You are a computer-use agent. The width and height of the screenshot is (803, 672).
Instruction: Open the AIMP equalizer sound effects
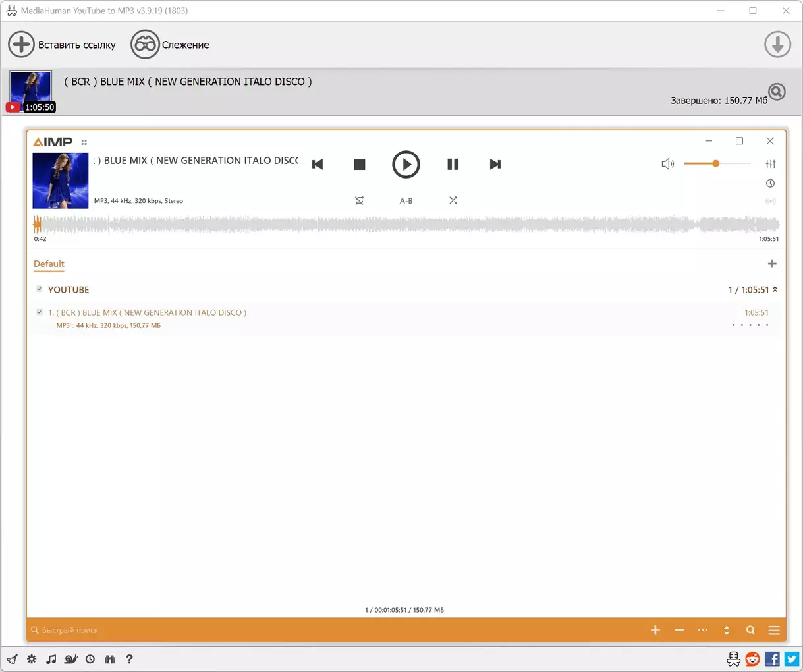point(771,163)
